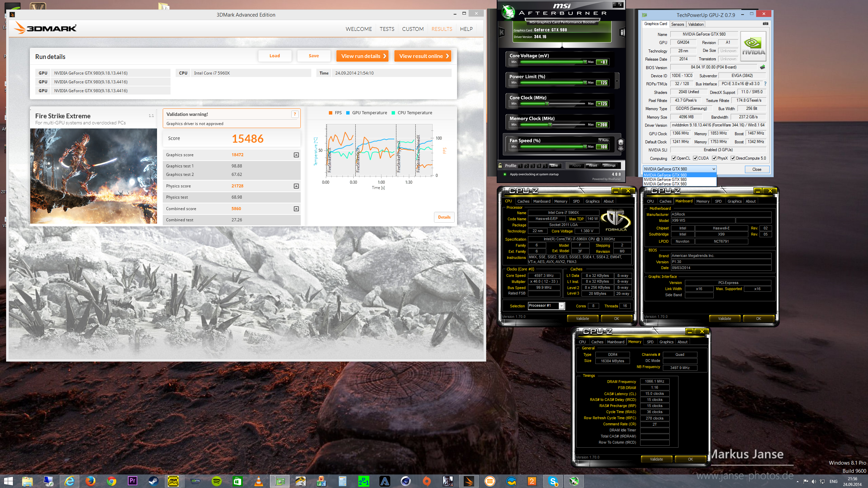The height and width of the screenshot is (488, 868).
Task: Toggle the CUDA checkbox in GPU-Z
Action: pos(695,158)
